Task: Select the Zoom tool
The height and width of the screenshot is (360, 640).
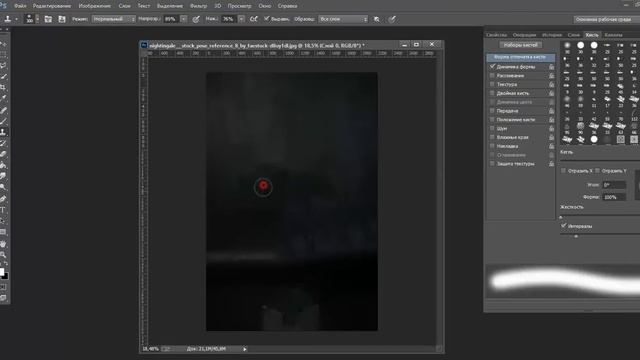Action: (3, 255)
